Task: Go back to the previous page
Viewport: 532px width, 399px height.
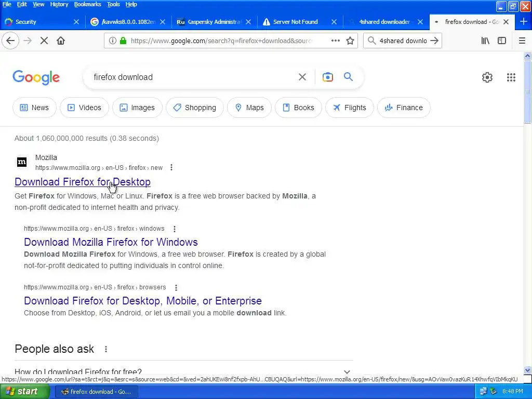Action: pyautogui.click(x=10, y=41)
